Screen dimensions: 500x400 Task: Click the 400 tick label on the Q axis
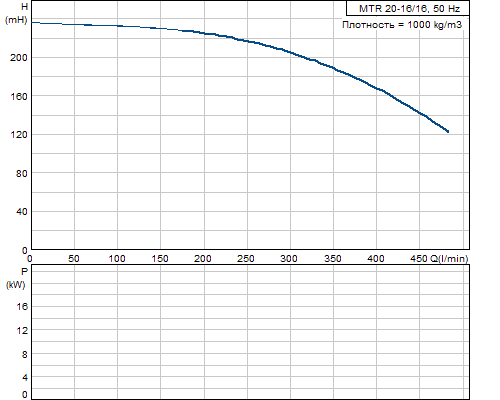coord(376,259)
